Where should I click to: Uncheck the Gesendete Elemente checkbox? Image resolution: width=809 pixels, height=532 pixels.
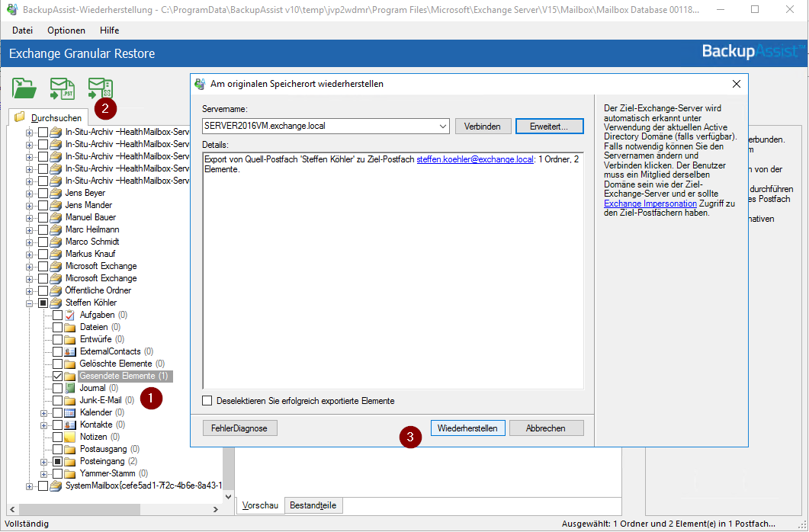point(57,377)
